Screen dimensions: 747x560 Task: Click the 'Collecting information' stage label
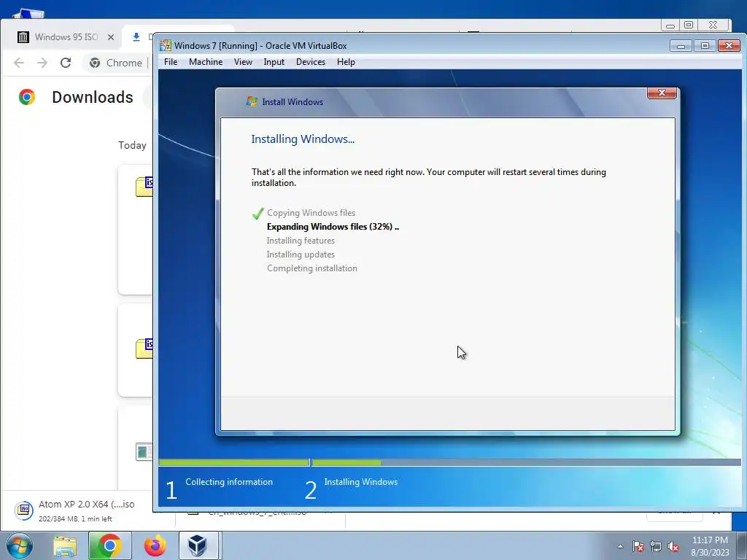click(x=229, y=482)
